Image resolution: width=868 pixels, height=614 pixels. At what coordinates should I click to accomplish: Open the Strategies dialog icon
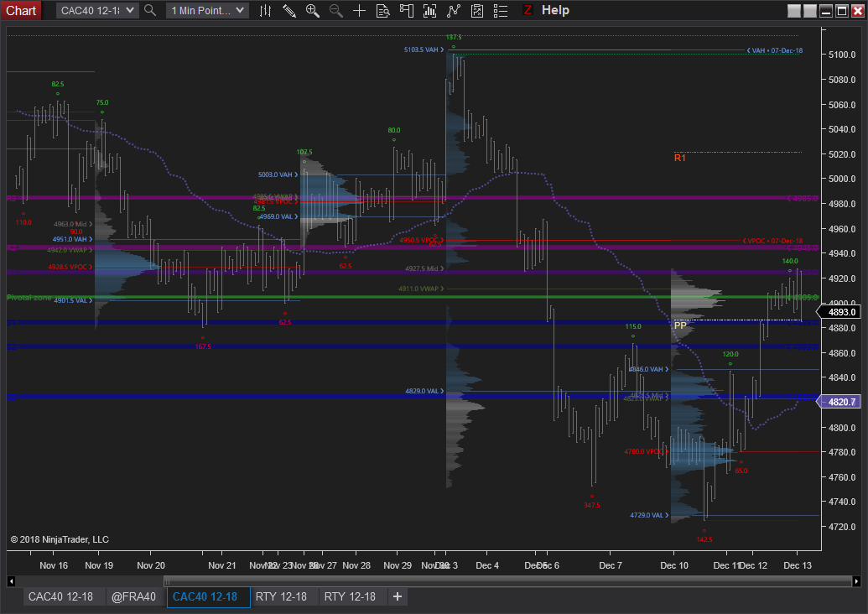click(x=454, y=11)
